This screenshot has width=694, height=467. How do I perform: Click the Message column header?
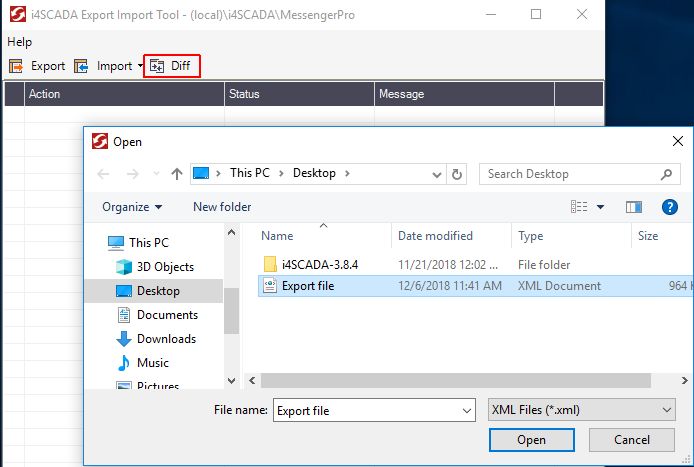464,94
